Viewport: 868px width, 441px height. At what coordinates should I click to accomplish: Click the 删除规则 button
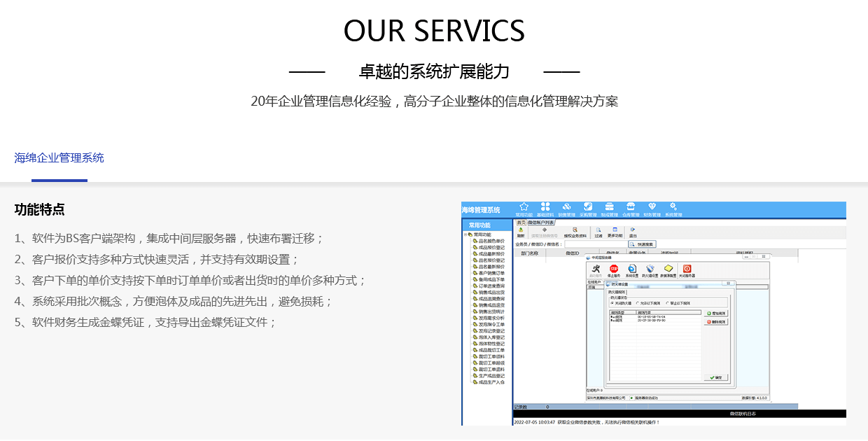[x=716, y=322]
